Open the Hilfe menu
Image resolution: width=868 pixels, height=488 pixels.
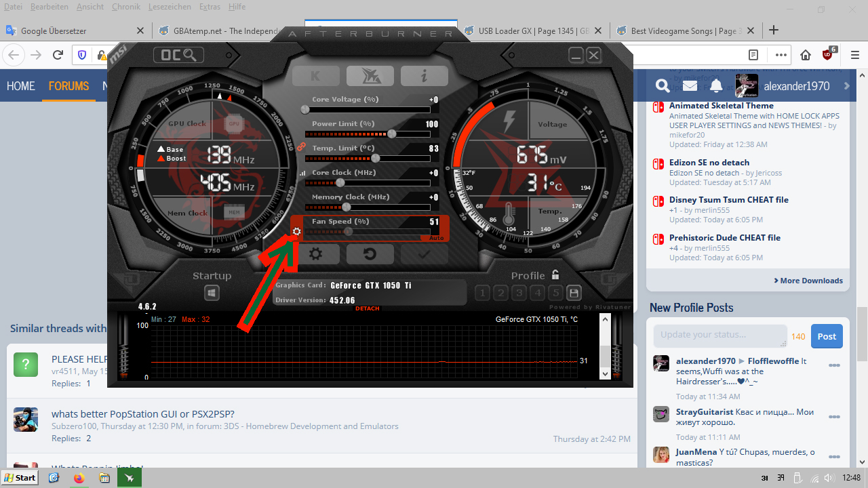pyautogui.click(x=237, y=7)
